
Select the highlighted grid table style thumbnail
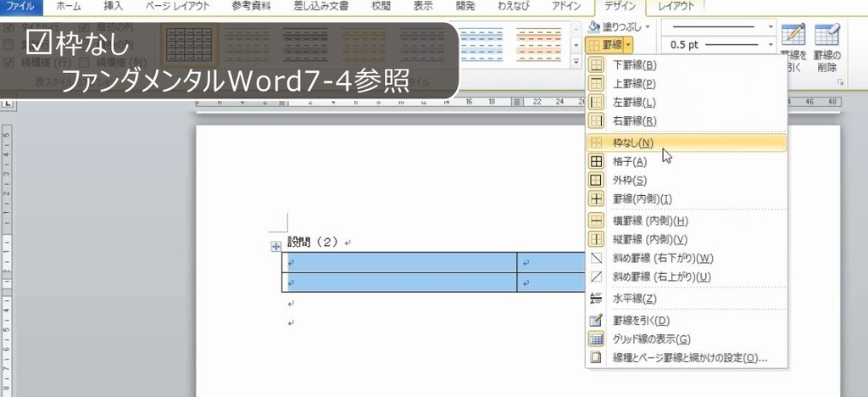189,44
